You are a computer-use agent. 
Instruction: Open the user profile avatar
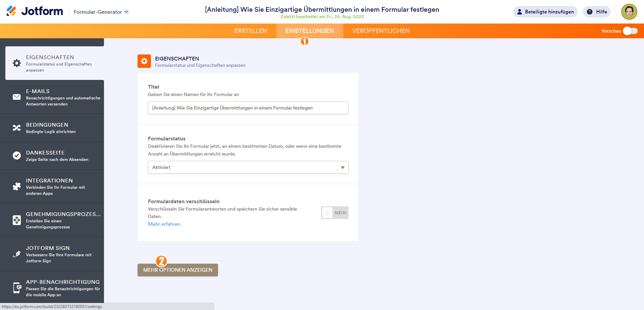[629, 12]
